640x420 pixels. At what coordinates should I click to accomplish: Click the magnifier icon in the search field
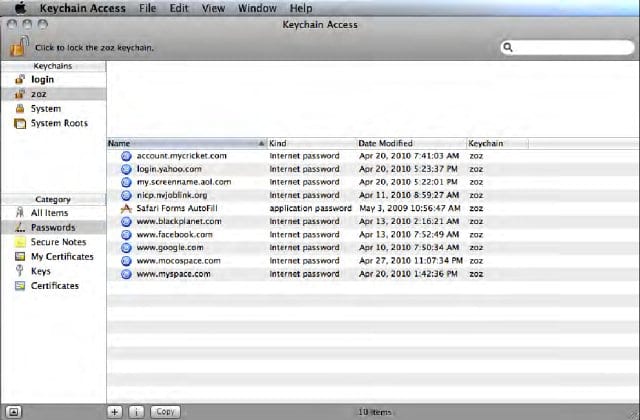click(508, 47)
